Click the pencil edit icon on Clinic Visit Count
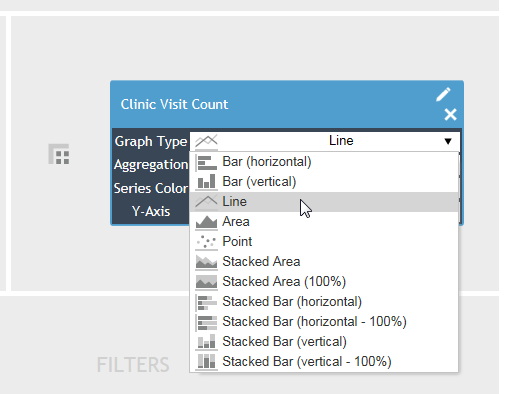Screen dimensions: 505x394 click(443, 94)
